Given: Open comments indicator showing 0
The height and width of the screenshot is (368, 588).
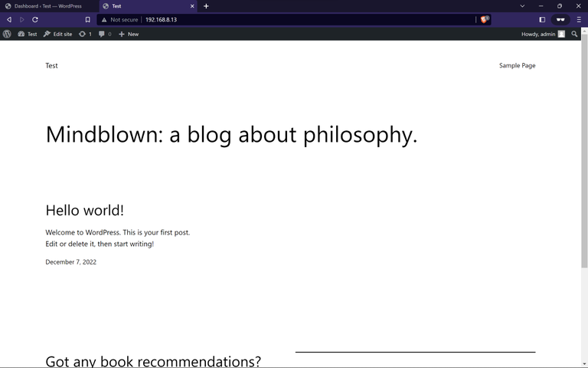Looking at the screenshot, I should 105,34.
